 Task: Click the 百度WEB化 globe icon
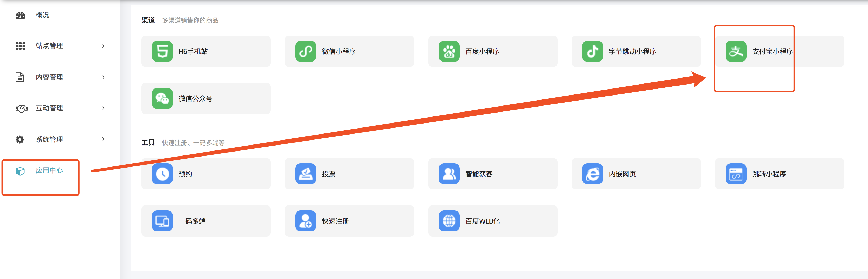pyautogui.click(x=449, y=221)
